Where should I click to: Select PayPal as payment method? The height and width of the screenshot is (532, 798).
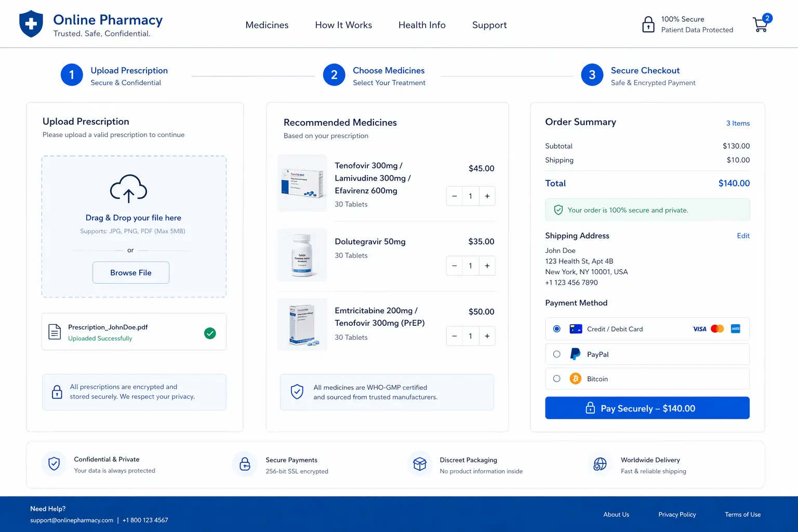click(x=557, y=354)
